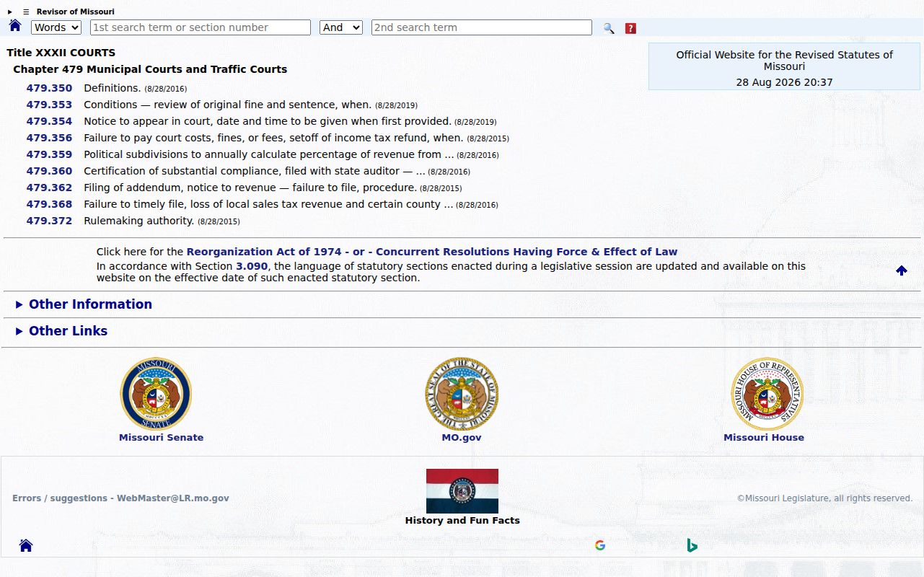Focus the 2nd search term field
The image size is (924, 577).
point(482,27)
